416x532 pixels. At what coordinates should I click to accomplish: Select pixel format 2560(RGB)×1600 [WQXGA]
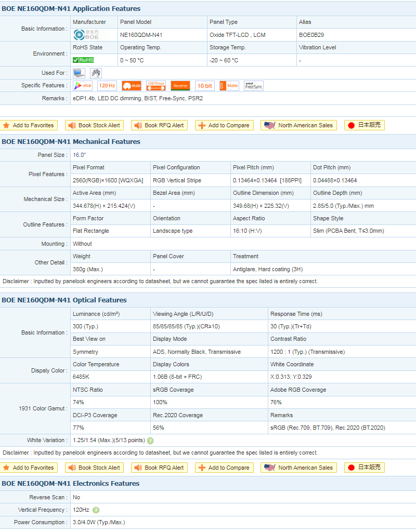(x=108, y=180)
